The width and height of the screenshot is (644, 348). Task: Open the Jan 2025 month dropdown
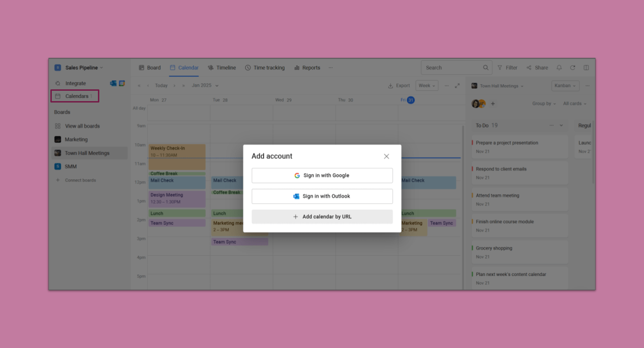(205, 86)
